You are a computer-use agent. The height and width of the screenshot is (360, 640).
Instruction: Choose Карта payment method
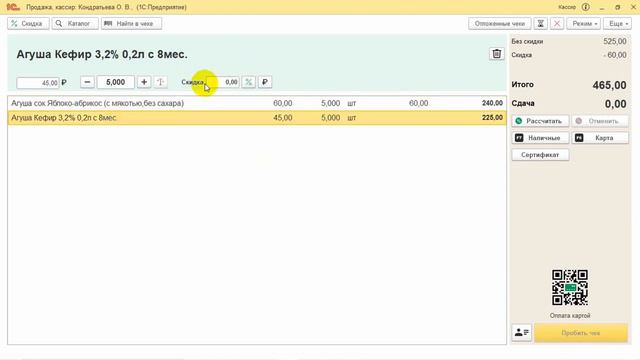600,138
